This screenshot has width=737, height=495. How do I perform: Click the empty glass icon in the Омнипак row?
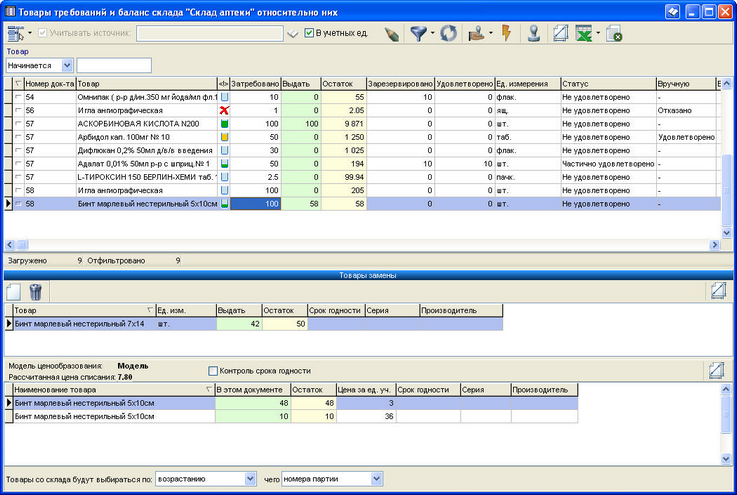point(224,97)
